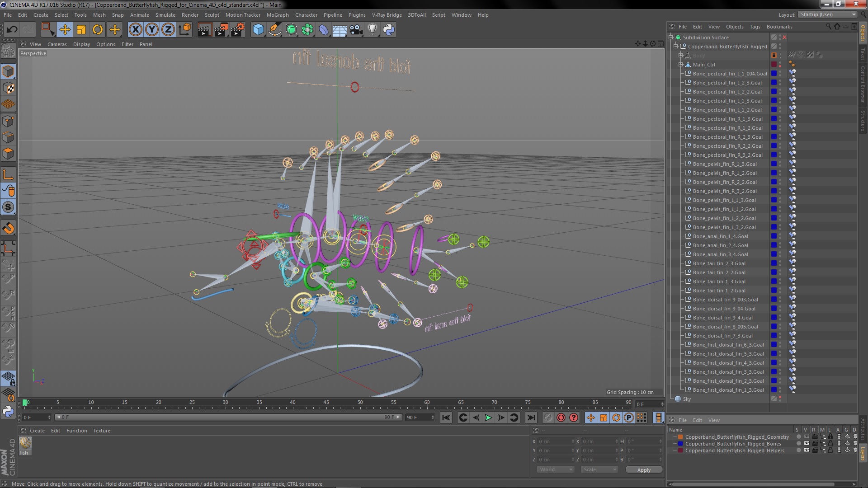This screenshot has height=488, width=868.
Task: Open the Texture menu in Material Manager
Action: (x=101, y=431)
